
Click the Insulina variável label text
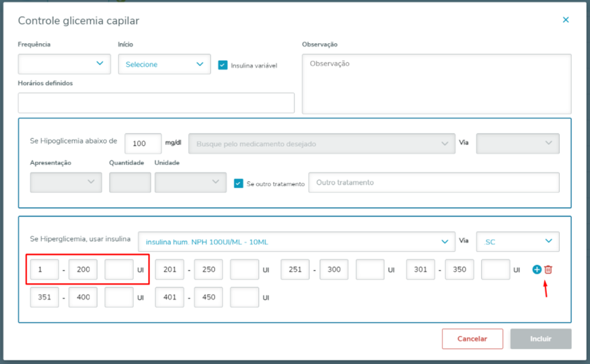click(254, 65)
